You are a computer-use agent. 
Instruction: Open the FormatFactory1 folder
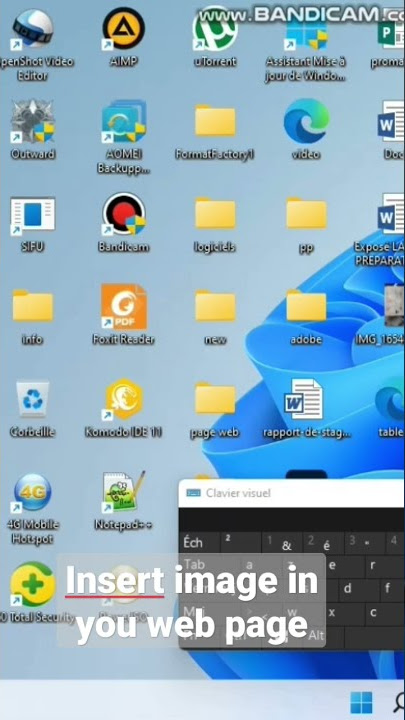215,121
